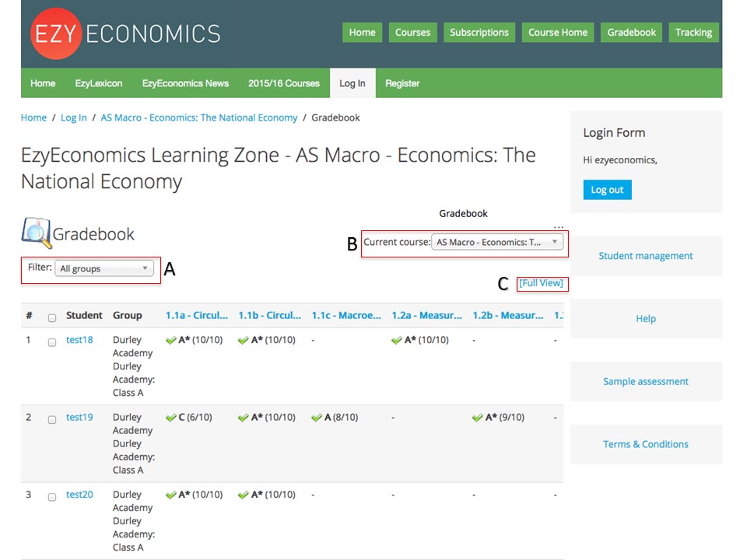Screen dimensions: 747x560
Task: Open EzyLexicon in the navigation bar
Action: coord(99,83)
